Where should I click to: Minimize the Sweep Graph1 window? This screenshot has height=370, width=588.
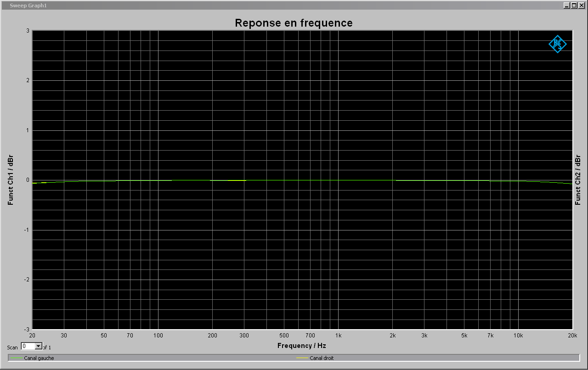point(566,6)
